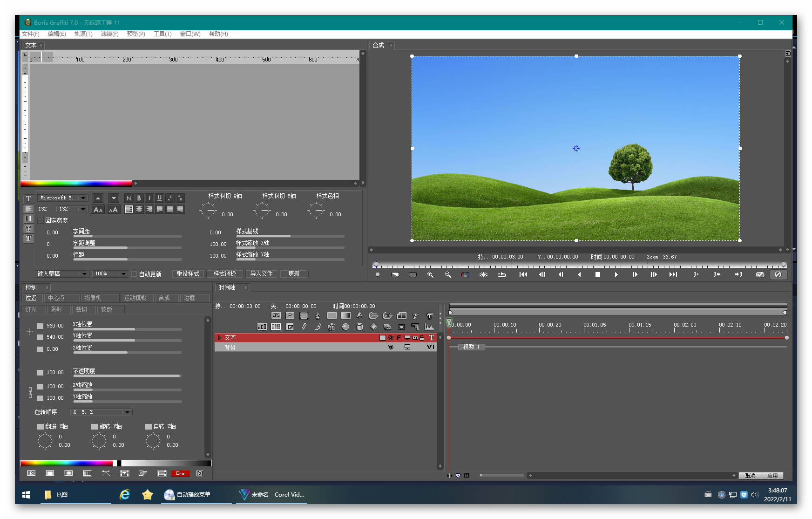
Task: Click the red keyframe key icon
Action: tap(181, 473)
